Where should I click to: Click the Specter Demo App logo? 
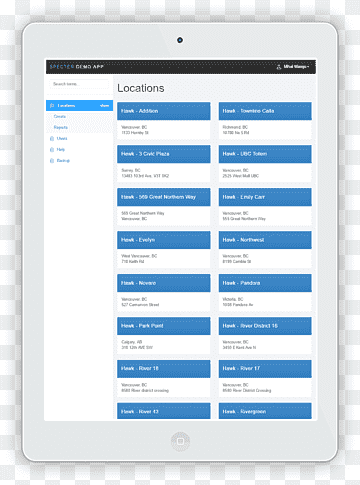coord(76,67)
